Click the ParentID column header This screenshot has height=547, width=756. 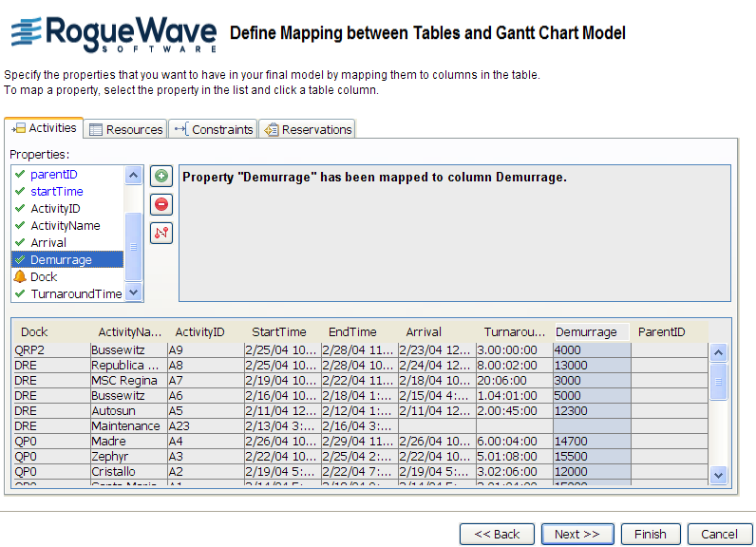[661, 332]
